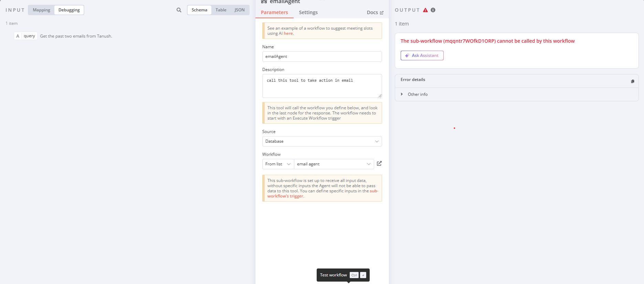The width and height of the screenshot is (644, 284).
Task: Open the From list dropdown
Action: [x=277, y=164]
